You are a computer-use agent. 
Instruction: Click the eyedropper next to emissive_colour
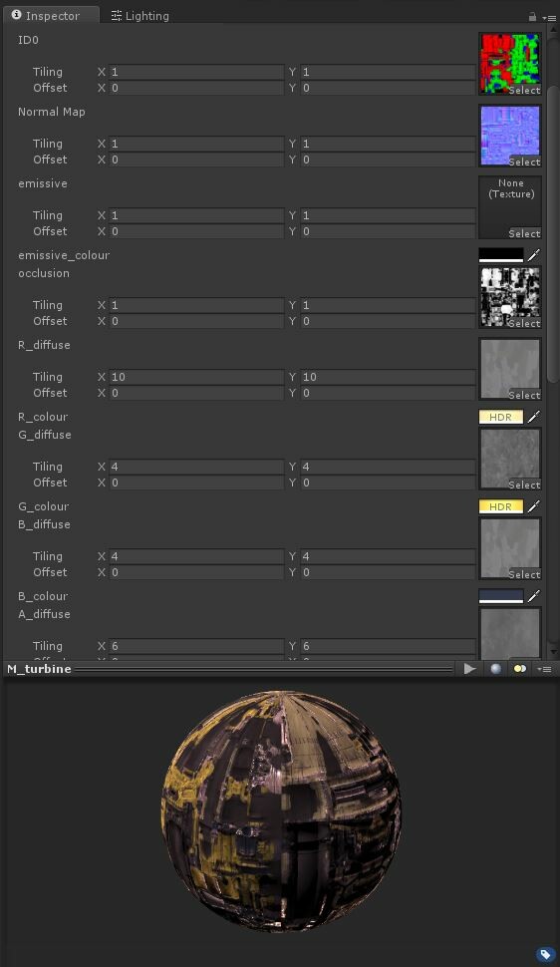tap(533, 254)
